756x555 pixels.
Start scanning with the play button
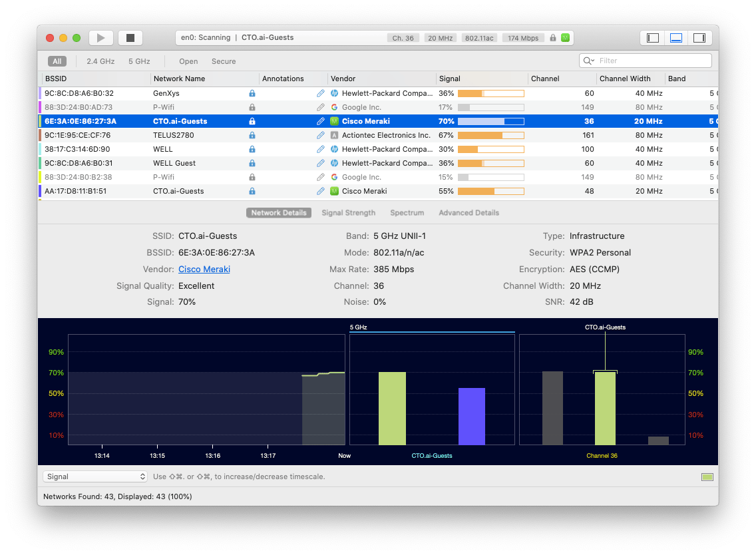click(x=100, y=38)
